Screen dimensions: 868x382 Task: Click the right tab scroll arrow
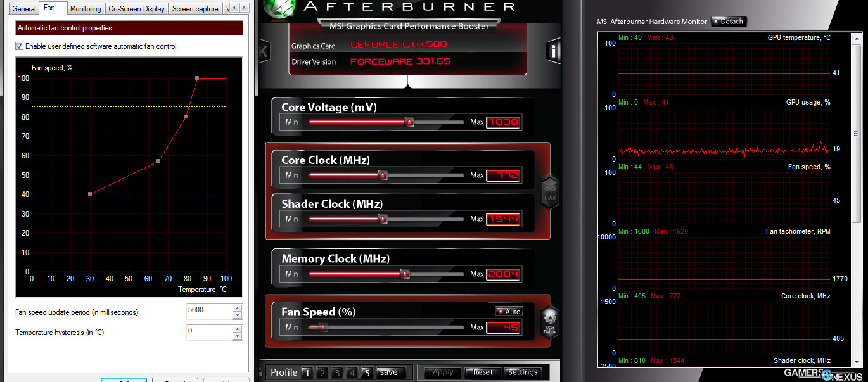click(243, 8)
